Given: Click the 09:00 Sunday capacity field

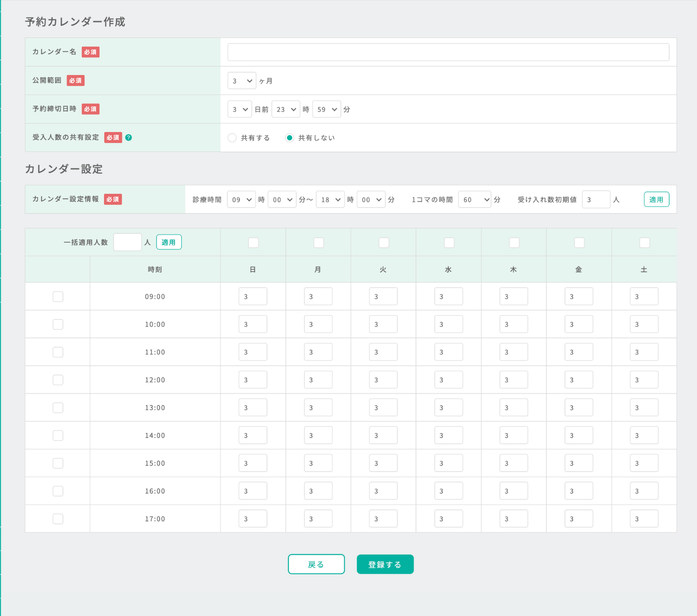Looking at the screenshot, I should point(253,296).
